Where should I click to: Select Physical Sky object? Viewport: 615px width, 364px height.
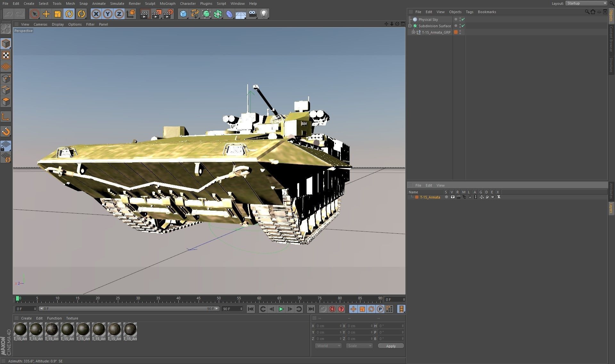tap(428, 20)
